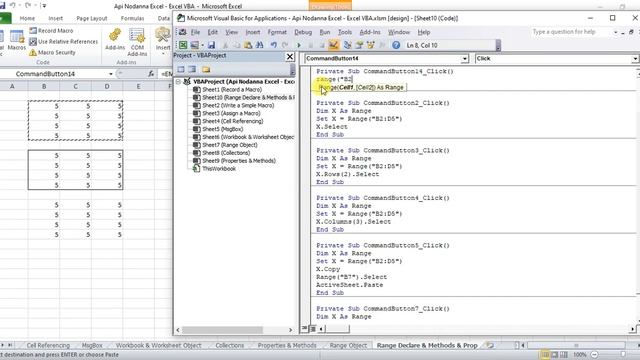Click the View Object icon in Project pane

tap(192, 69)
